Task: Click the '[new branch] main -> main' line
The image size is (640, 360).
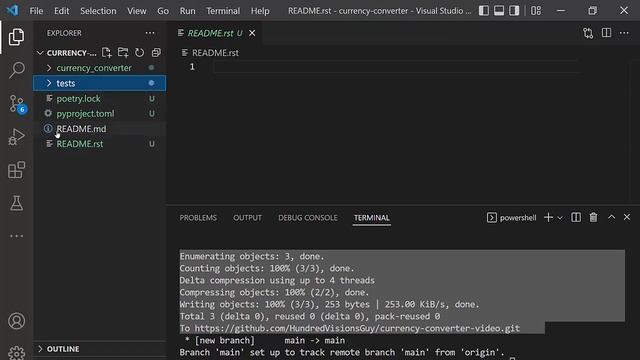Action: click(x=265, y=340)
